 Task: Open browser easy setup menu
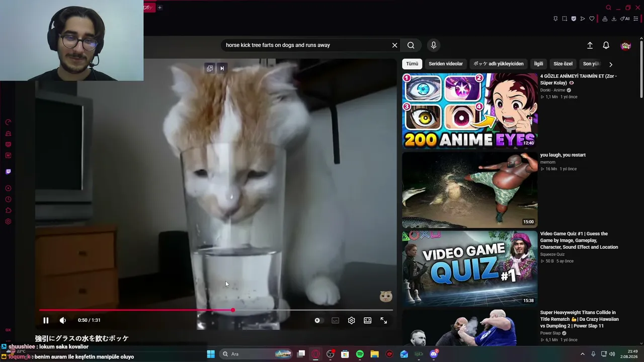tap(636, 19)
